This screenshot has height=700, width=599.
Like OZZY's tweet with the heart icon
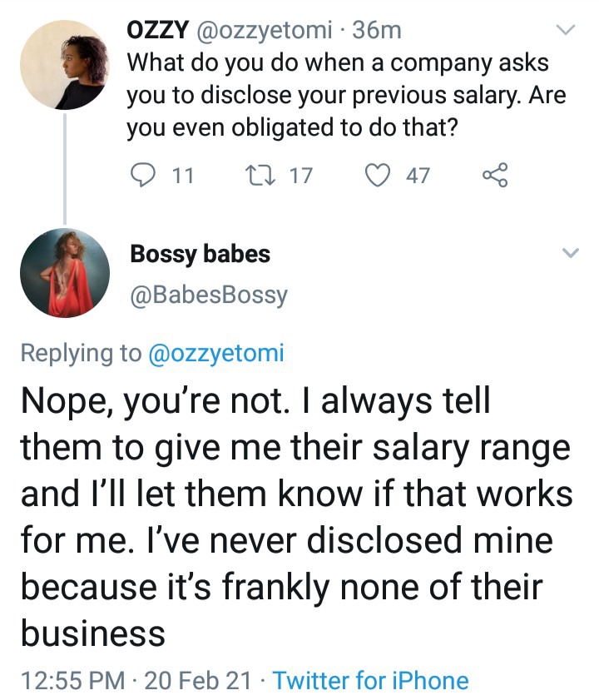(x=378, y=175)
